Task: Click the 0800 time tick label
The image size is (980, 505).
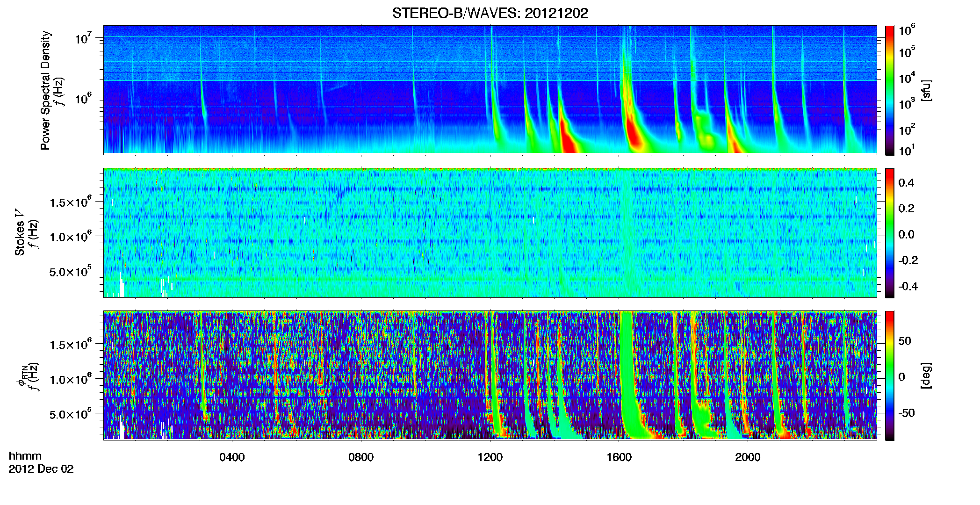Action: tap(361, 457)
